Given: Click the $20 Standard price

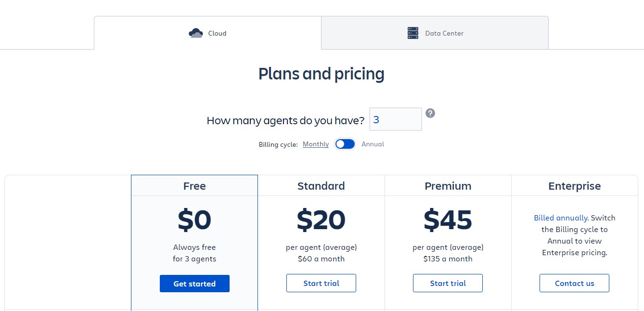Looking at the screenshot, I should [x=321, y=220].
